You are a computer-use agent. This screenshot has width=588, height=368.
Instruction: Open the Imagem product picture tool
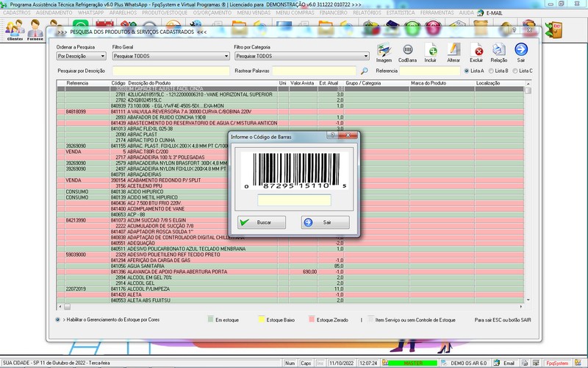384,52
